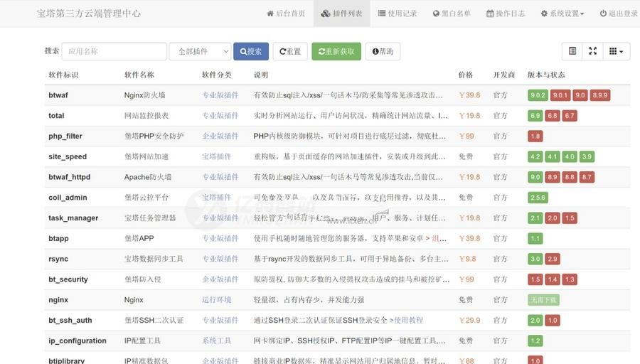Sort by the 软件标识 column header
640x364 pixels.
point(63,75)
